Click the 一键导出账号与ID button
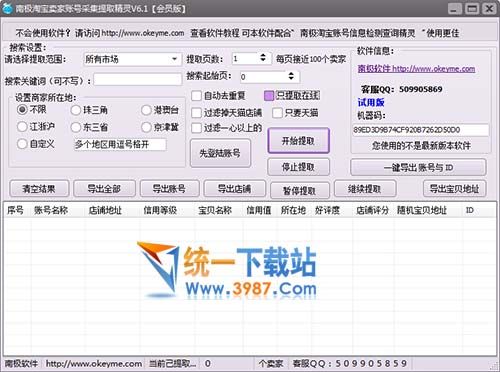500x372 pixels. [x=418, y=167]
